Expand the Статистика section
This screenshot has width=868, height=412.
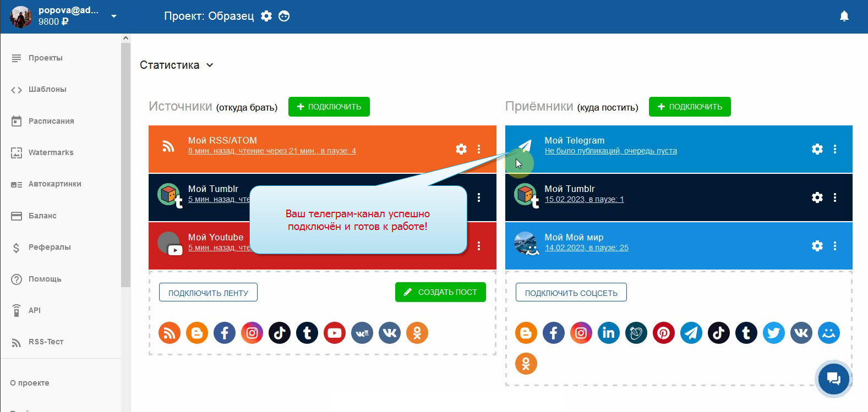pos(176,65)
